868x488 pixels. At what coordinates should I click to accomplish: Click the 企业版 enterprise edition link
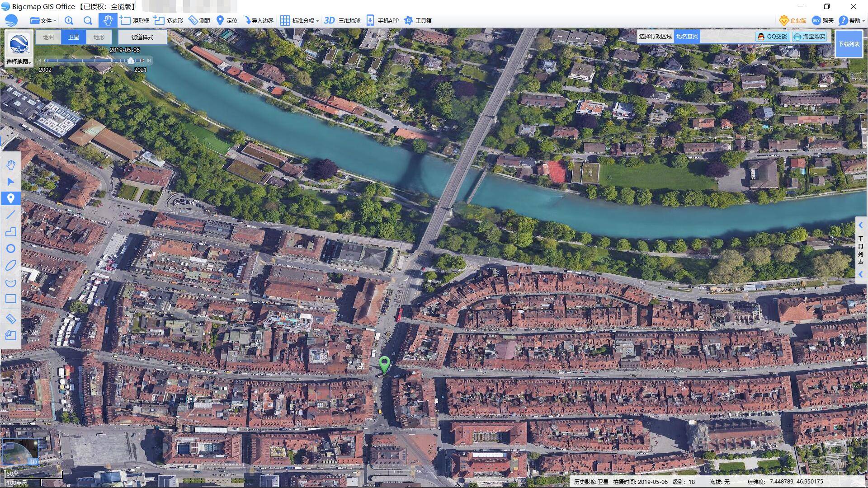pos(793,20)
